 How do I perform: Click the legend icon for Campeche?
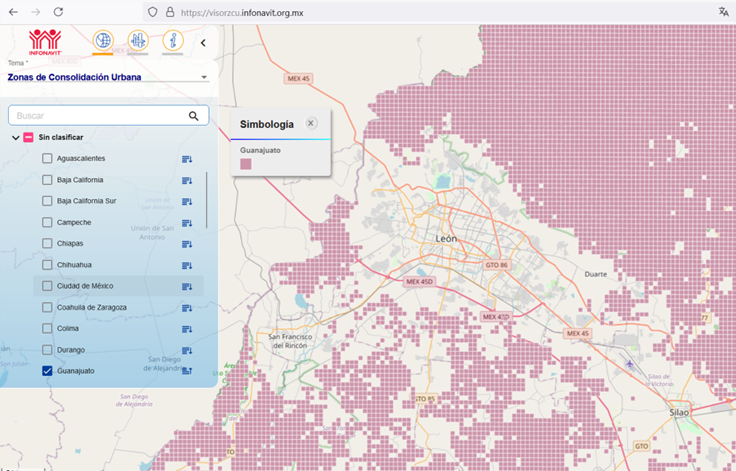pyautogui.click(x=187, y=223)
